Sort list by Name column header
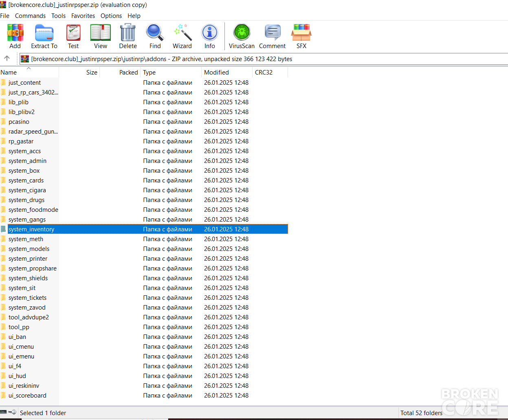508x420 pixels. coord(29,72)
